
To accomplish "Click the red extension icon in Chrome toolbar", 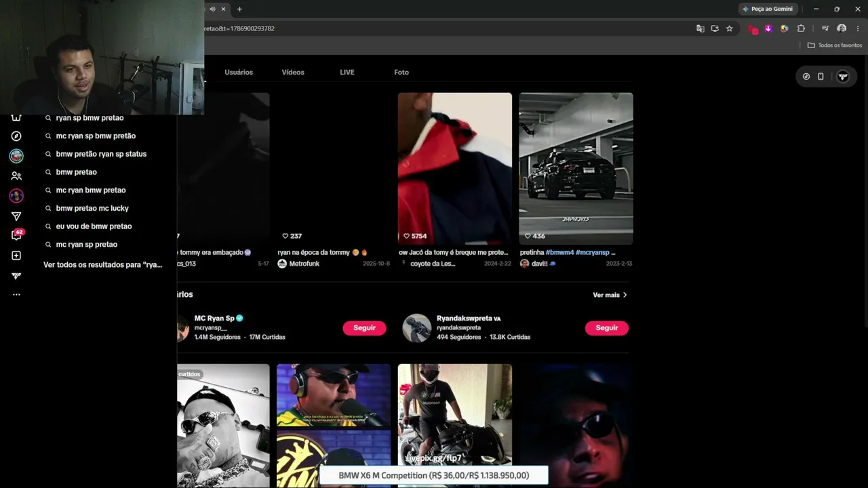I will (x=753, y=28).
